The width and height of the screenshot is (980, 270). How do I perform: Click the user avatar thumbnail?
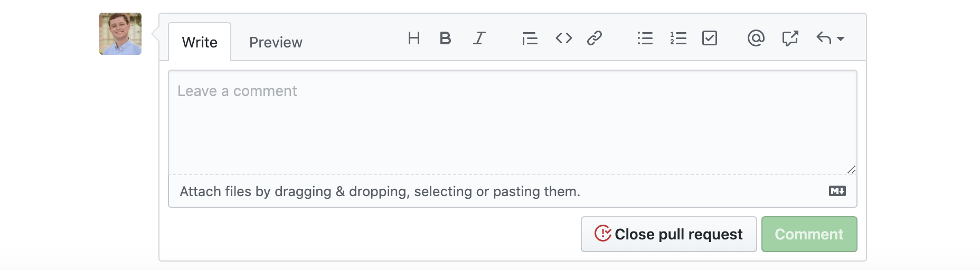click(x=120, y=34)
